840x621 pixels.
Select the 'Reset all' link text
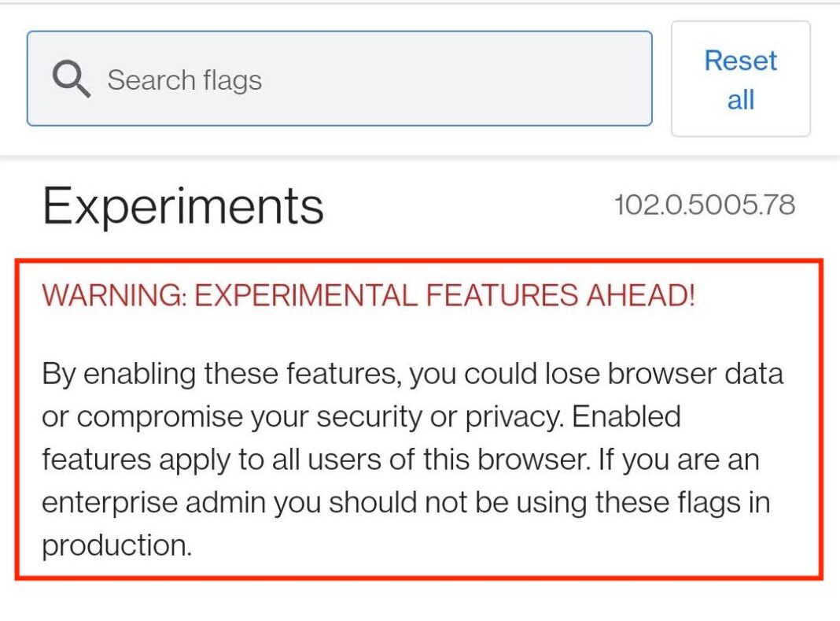click(739, 79)
